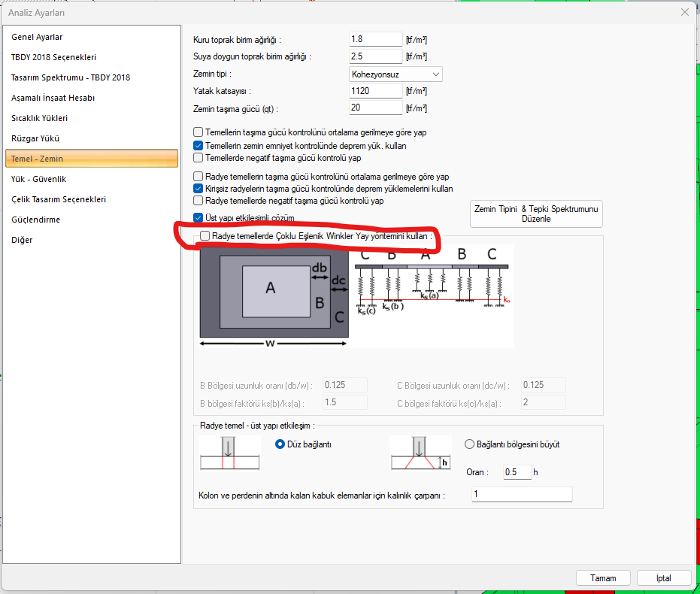
Task: Click Zemin Tipini & Tepki Spektrumunu Düzenle
Action: point(536,214)
